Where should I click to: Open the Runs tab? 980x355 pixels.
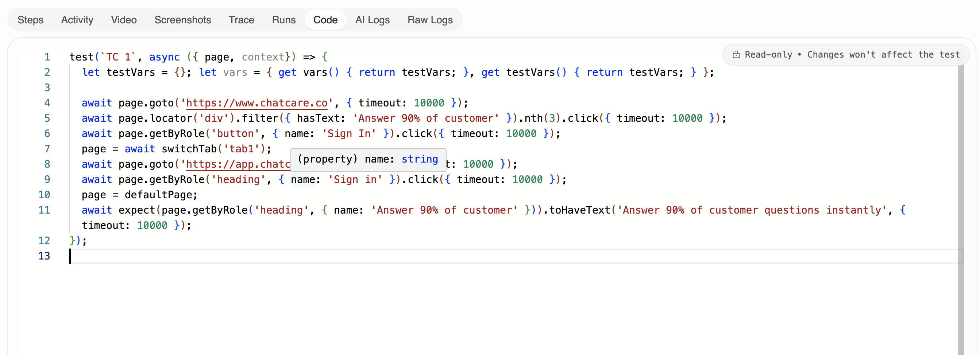tap(283, 20)
